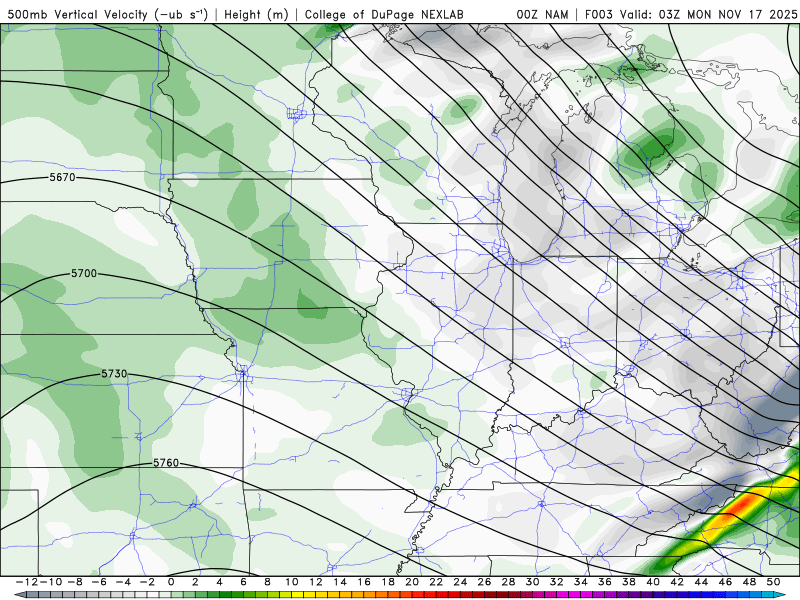Click the 32 value on the color scale
Screen dimensions: 800x600
pyautogui.click(x=557, y=582)
